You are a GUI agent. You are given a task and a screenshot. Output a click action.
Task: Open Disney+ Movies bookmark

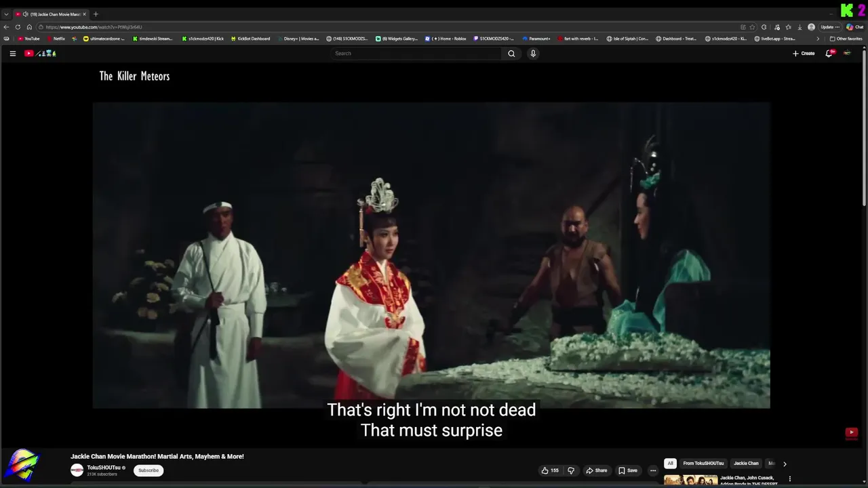(298, 39)
